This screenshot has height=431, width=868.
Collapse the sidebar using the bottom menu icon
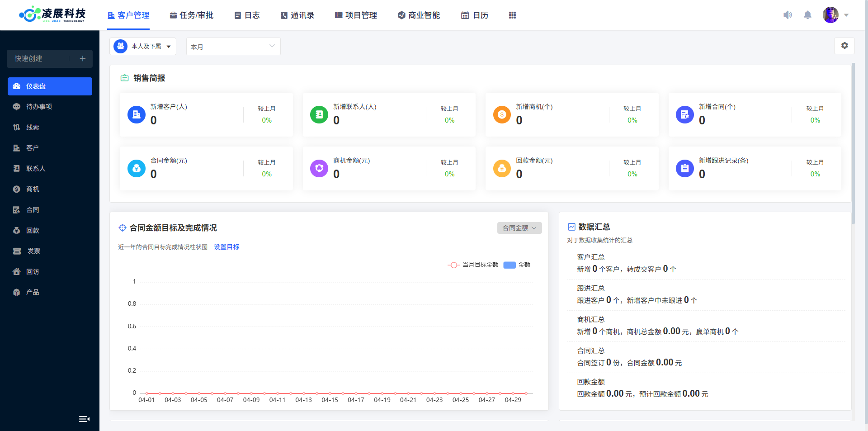(84, 419)
